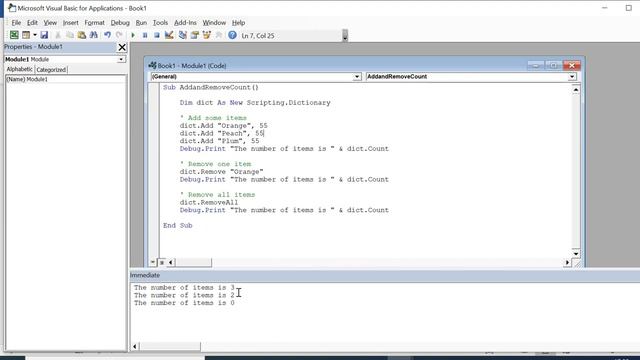Open Find with the binoculars icon
The image size is (640, 360).
click(x=93, y=35)
